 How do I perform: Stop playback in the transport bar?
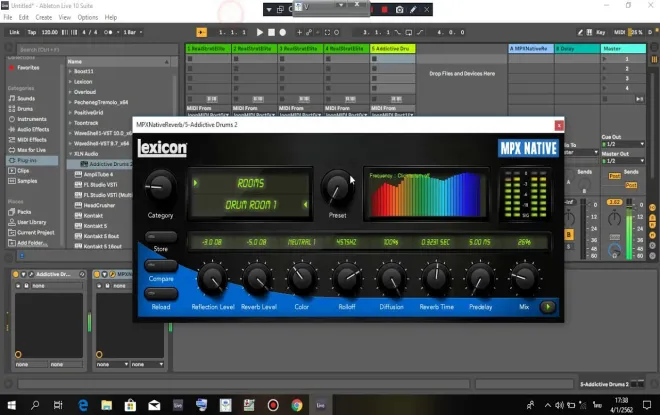[271, 32]
